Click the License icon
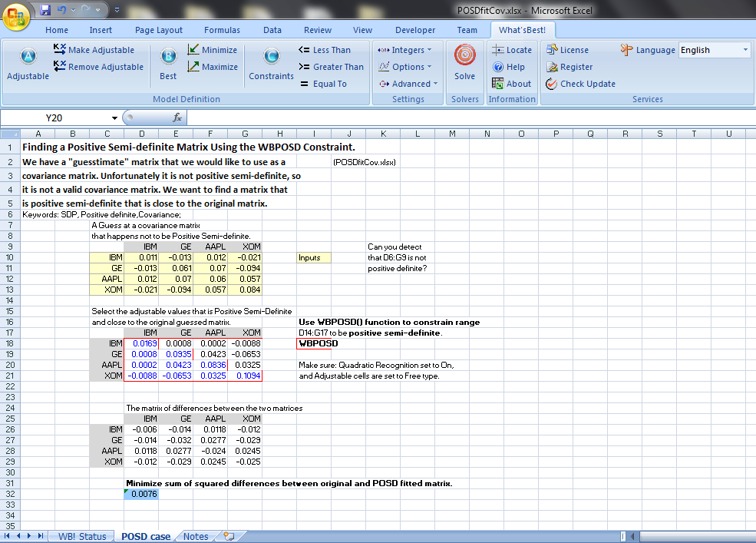The image size is (756, 543). [x=567, y=50]
